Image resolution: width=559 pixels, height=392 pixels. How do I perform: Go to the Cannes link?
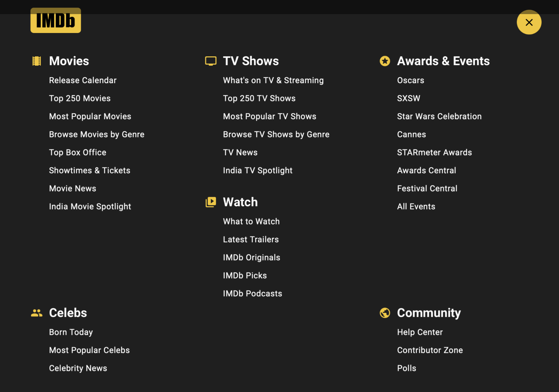(412, 135)
